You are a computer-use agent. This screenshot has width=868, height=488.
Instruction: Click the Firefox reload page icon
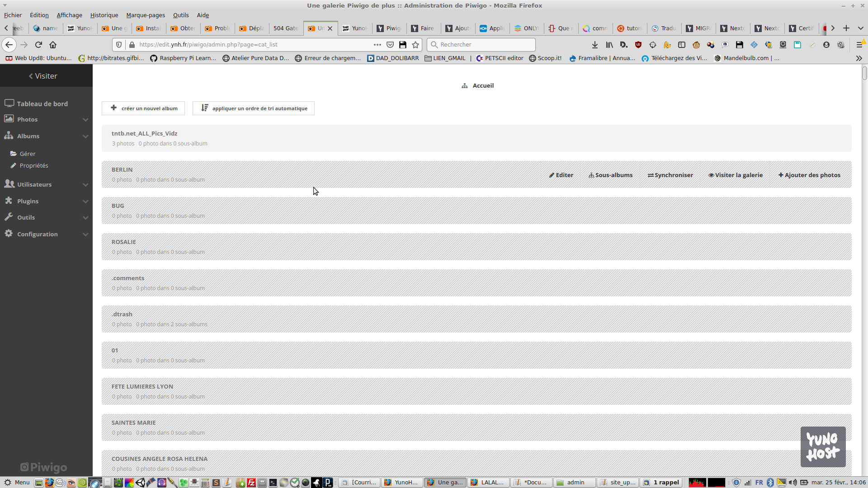pos(38,45)
